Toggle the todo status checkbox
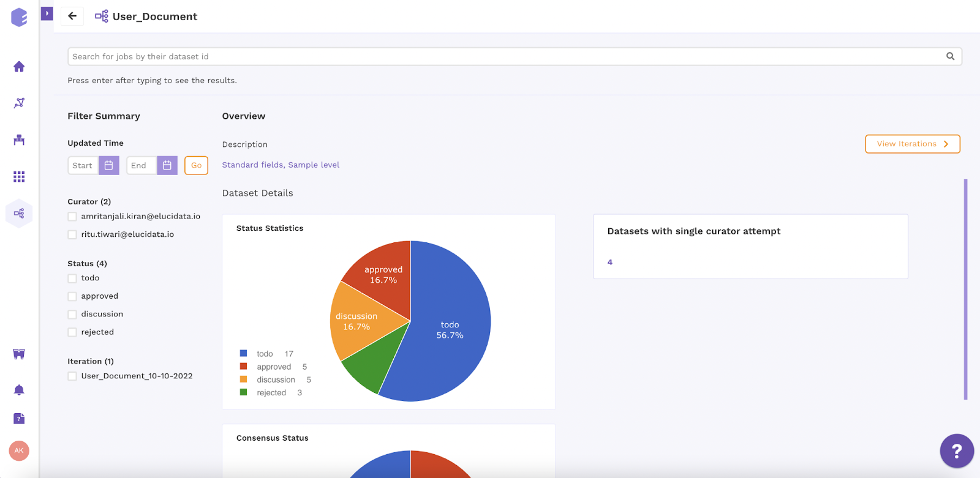The width and height of the screenshot is (980, 478). click(x=72, y=278)
